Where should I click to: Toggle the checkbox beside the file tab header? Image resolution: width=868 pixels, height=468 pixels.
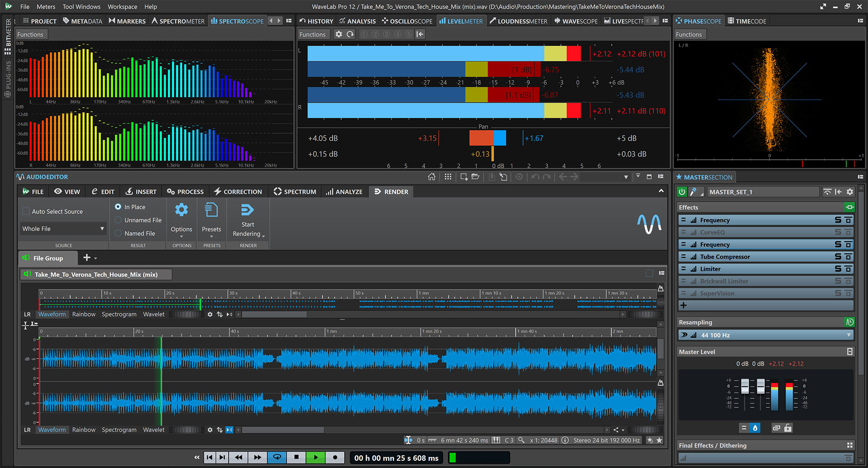[x=649, y=273]
